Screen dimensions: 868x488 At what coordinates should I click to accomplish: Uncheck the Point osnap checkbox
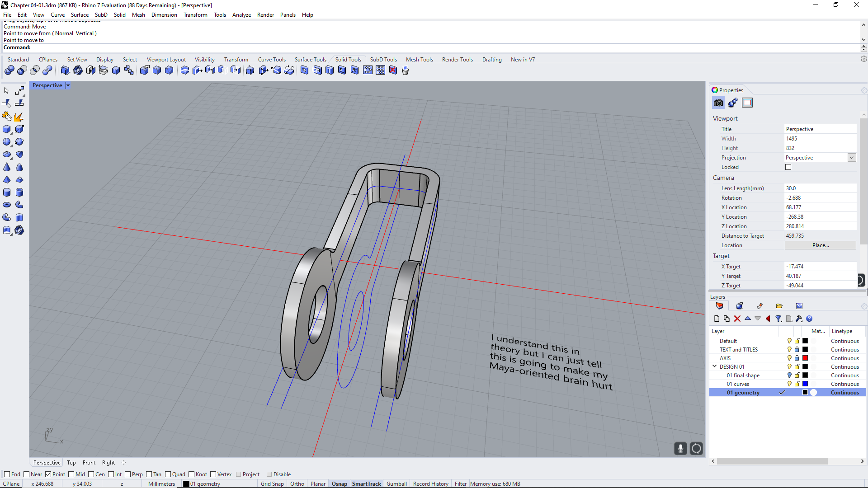coord(48,474)
